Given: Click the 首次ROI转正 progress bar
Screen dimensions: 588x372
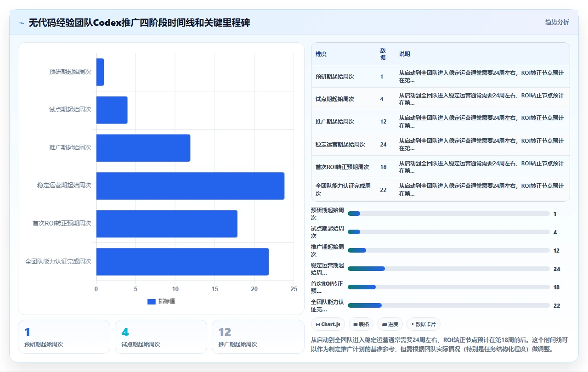Looking at the screenshot, I should [449, 287].
